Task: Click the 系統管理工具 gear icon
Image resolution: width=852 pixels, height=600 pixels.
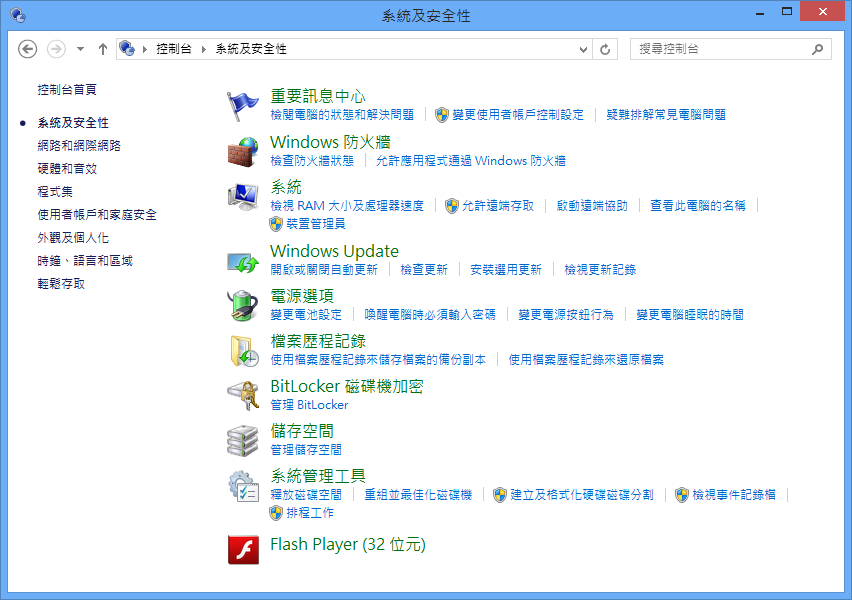Action: click(243, 485)
